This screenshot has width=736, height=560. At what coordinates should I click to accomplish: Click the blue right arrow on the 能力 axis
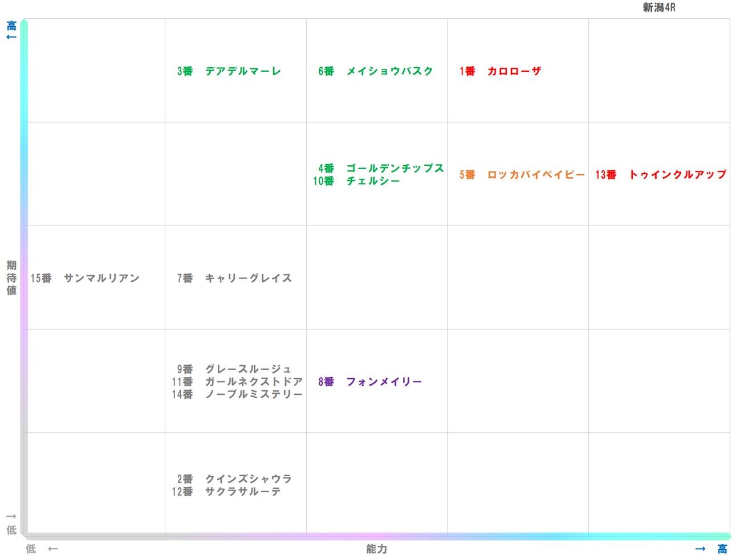(x=700, y=549)
